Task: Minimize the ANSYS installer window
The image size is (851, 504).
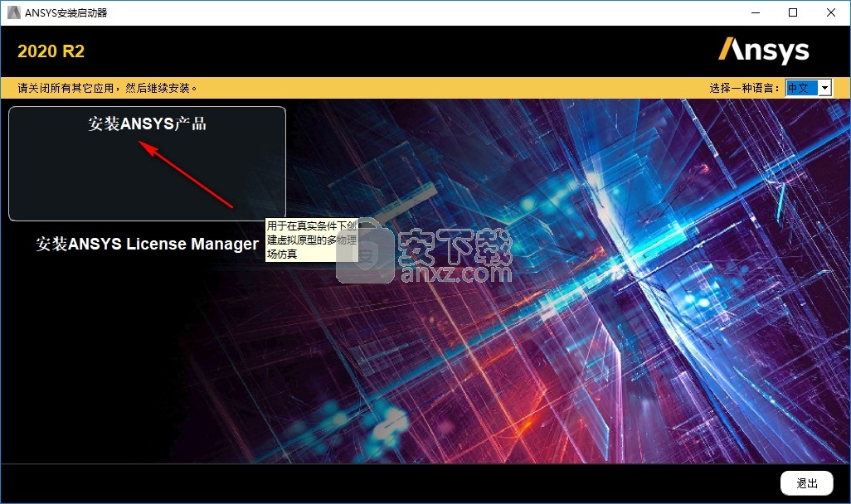Action: pos(756,12)
